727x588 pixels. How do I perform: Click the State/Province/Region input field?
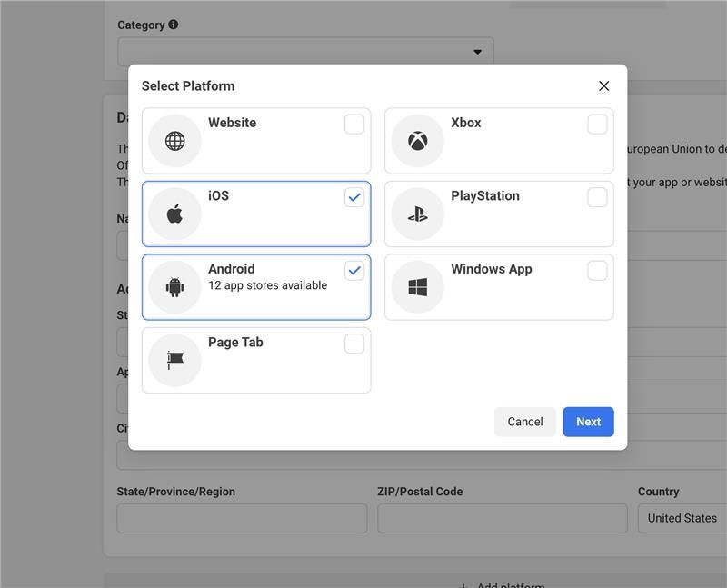(x=242, y=518)
